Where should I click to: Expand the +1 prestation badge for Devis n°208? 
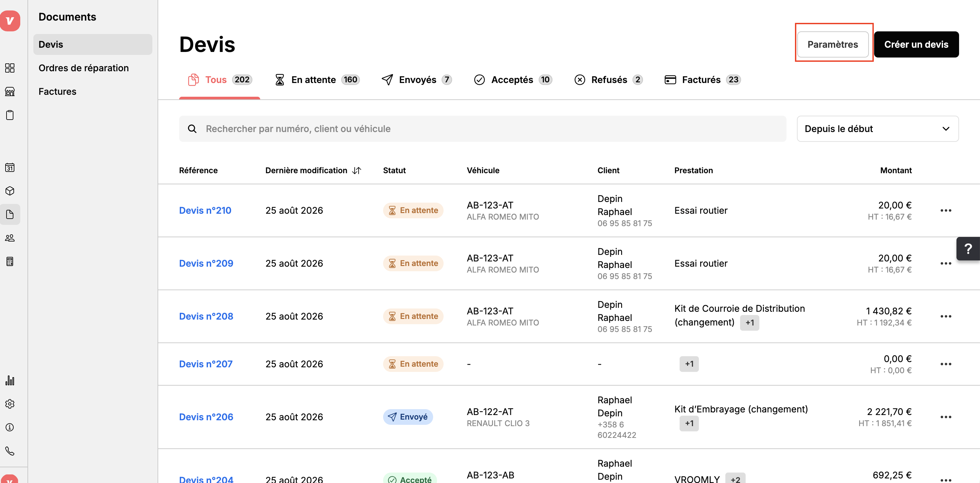(x=750, y=323)
